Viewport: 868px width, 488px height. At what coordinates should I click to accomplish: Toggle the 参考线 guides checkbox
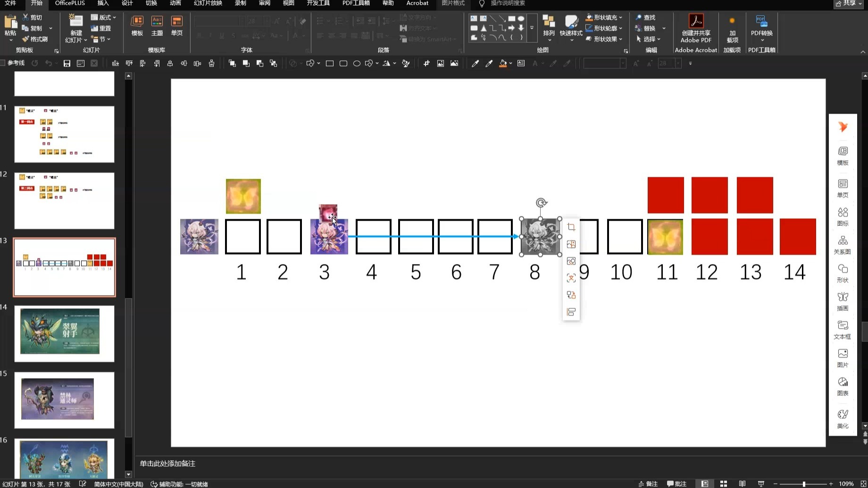3,63
